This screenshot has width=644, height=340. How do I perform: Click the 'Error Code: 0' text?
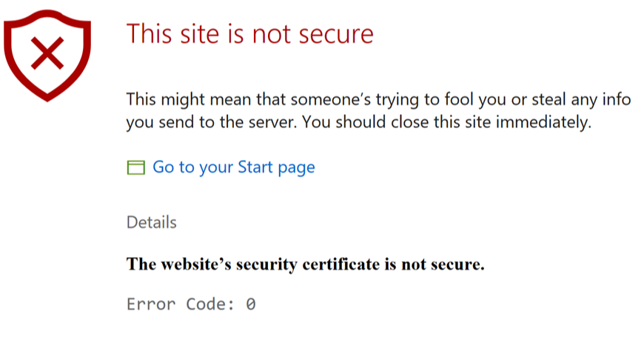coord(191,304)
